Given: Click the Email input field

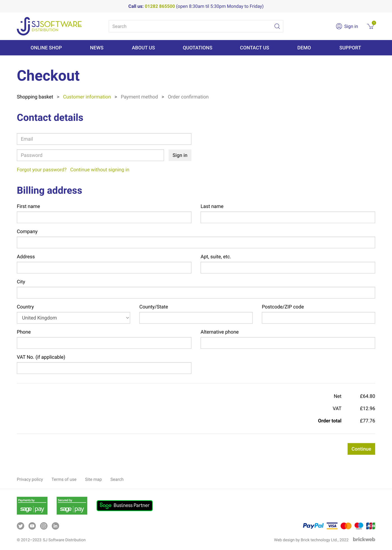Looking at the screenshot, I should click(x=104, y=139).
